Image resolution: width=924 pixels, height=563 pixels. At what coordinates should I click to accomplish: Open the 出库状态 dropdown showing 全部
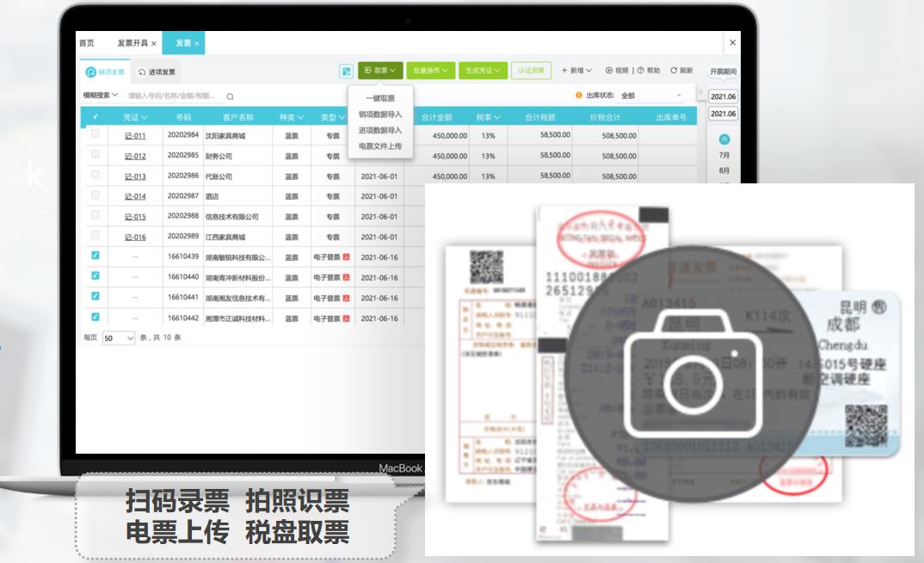(650, 96)
